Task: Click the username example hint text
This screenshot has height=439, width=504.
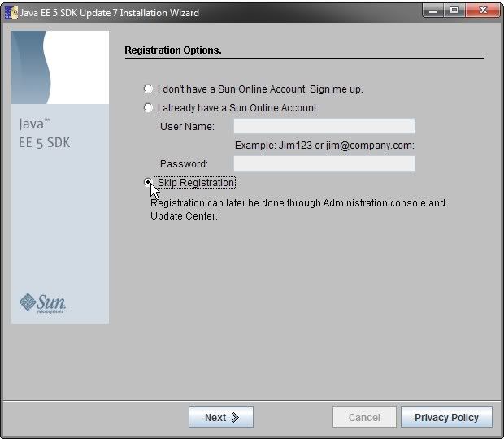Action: pyautogui.click(x=324, y=146)
